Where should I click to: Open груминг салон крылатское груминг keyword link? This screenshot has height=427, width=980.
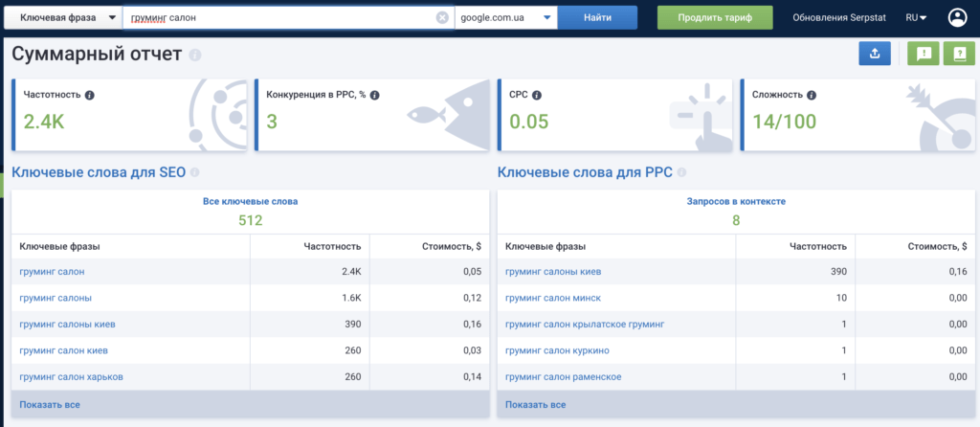pyautogui.click(x=585, y=325)
